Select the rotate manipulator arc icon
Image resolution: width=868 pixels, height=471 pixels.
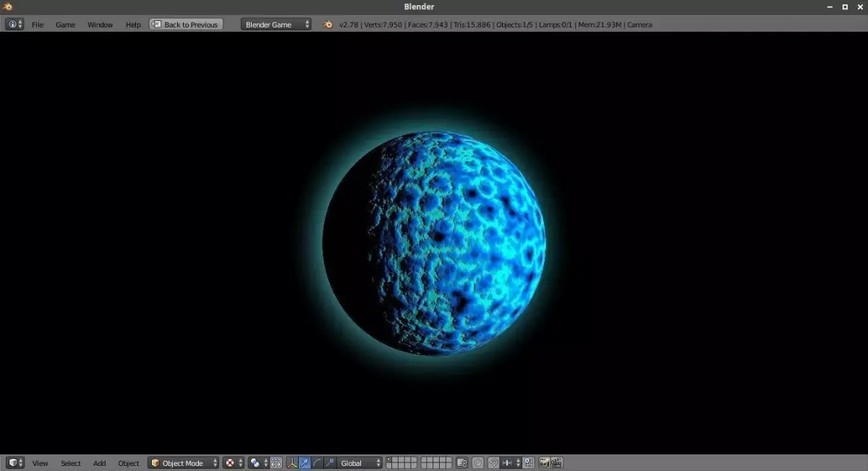tap(317, 463)
